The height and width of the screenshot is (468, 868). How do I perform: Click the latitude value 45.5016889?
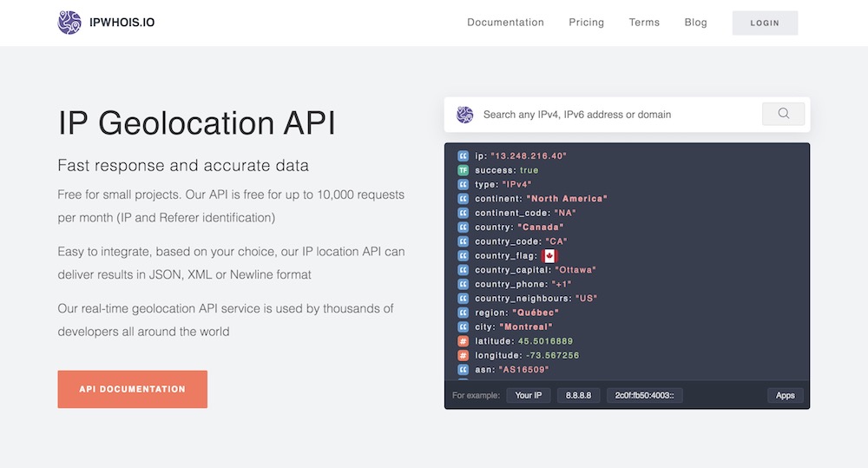(x=545, y=341)
